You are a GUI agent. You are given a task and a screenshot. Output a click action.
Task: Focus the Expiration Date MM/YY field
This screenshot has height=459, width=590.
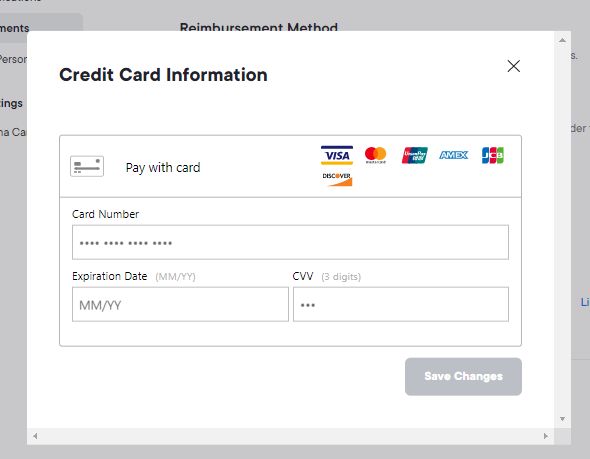tap(180, 304)
